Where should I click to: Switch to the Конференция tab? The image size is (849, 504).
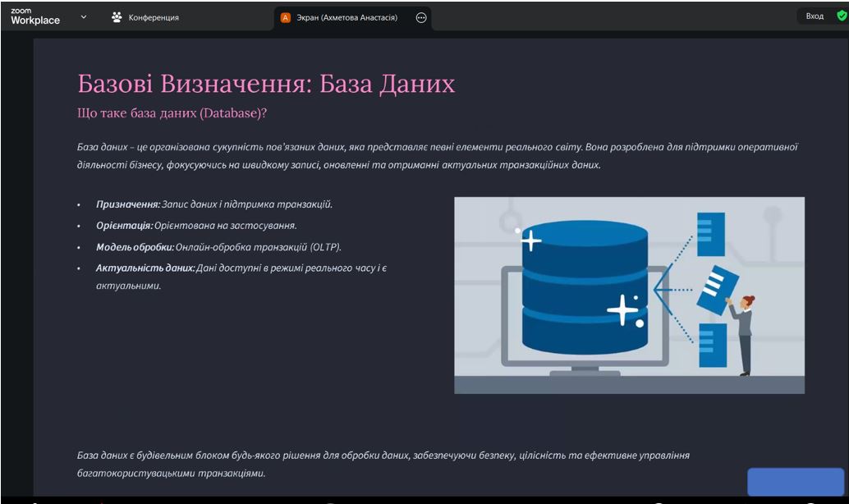pos(153,17)
